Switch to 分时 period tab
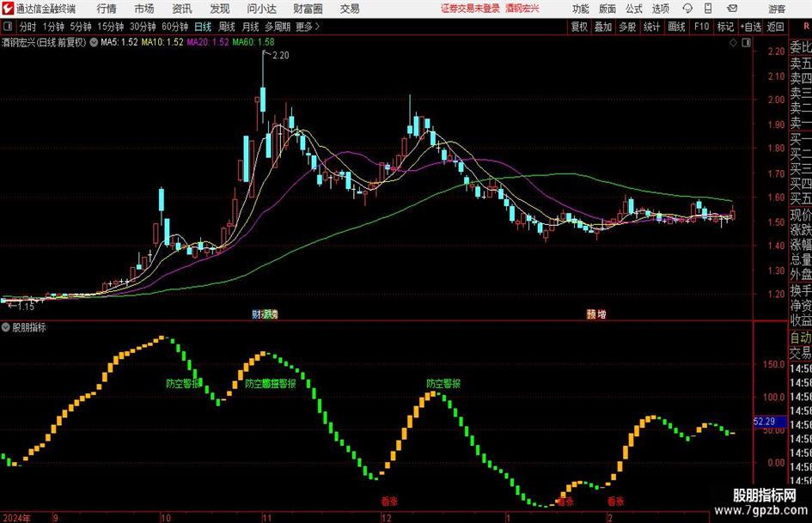 pos(28,27)
